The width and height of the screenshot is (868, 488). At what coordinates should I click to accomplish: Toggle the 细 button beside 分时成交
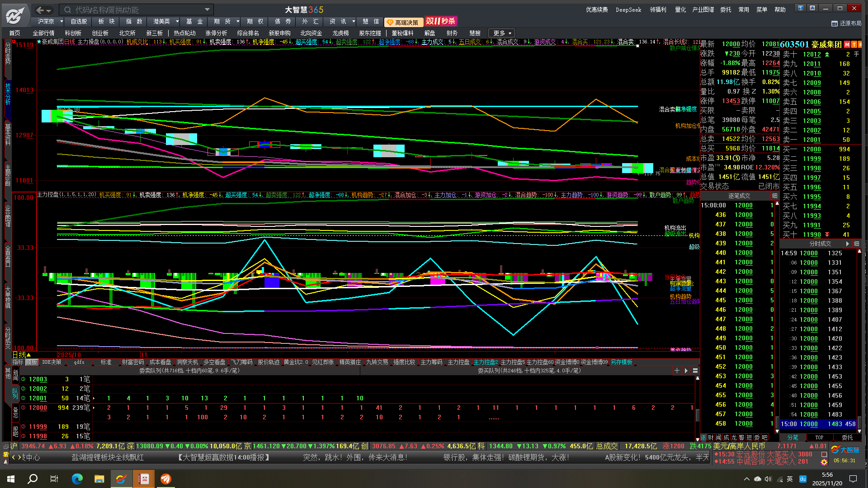pos(856,244)
